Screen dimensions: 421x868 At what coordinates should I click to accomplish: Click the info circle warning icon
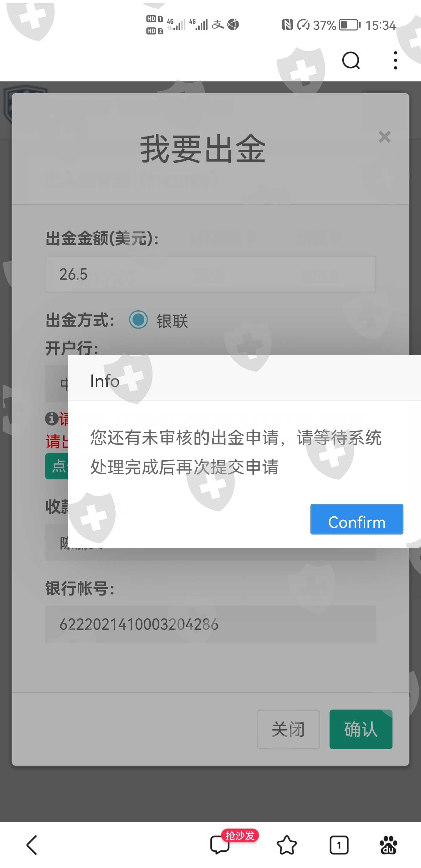pos(52,418)
